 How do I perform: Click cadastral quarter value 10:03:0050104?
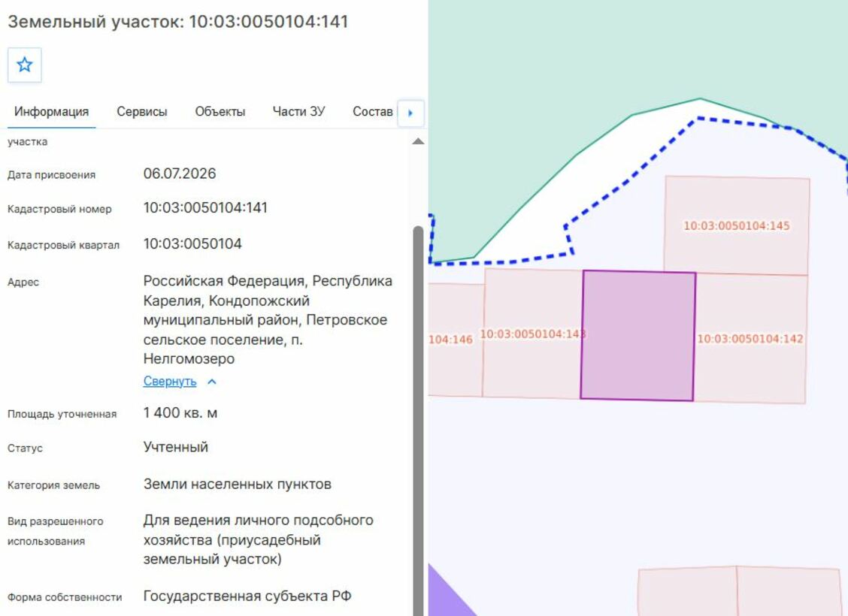[192, 243]
